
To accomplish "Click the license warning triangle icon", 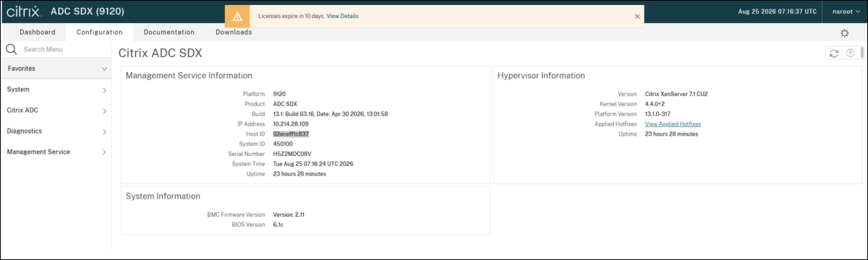I will (x=237, y=16).
